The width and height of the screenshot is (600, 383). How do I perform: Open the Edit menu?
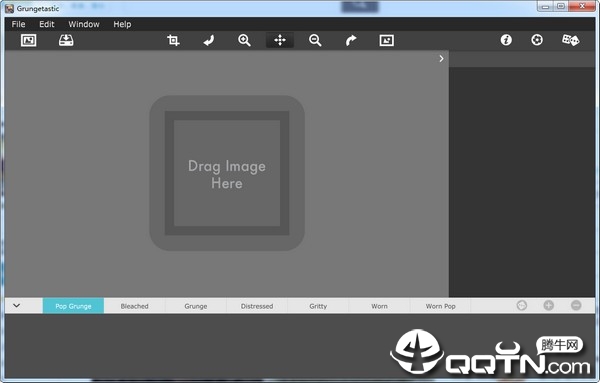[47, 24]
